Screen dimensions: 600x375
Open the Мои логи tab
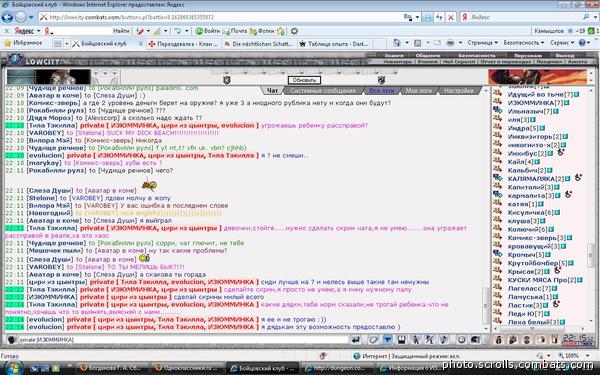[x=419, y=91]
